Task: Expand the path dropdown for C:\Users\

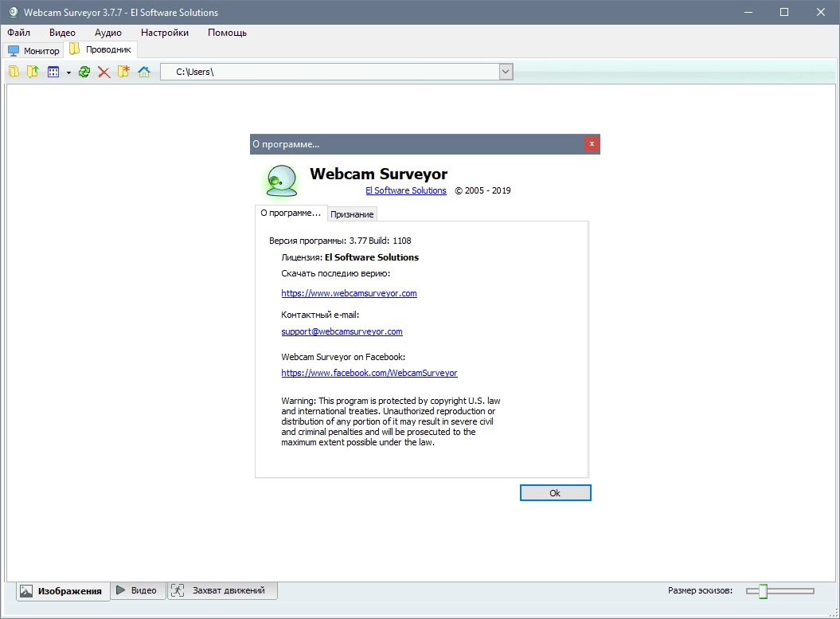Action: tap(506, 72)
